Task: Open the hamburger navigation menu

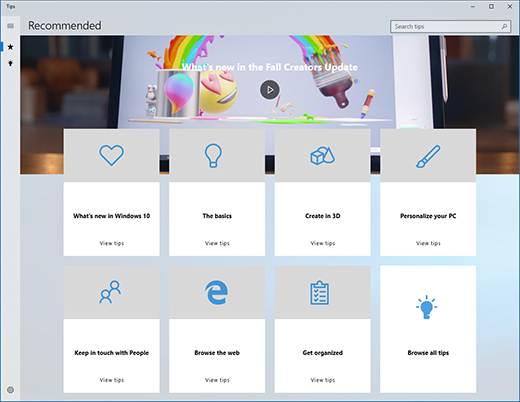Action: tap(10, 26)
